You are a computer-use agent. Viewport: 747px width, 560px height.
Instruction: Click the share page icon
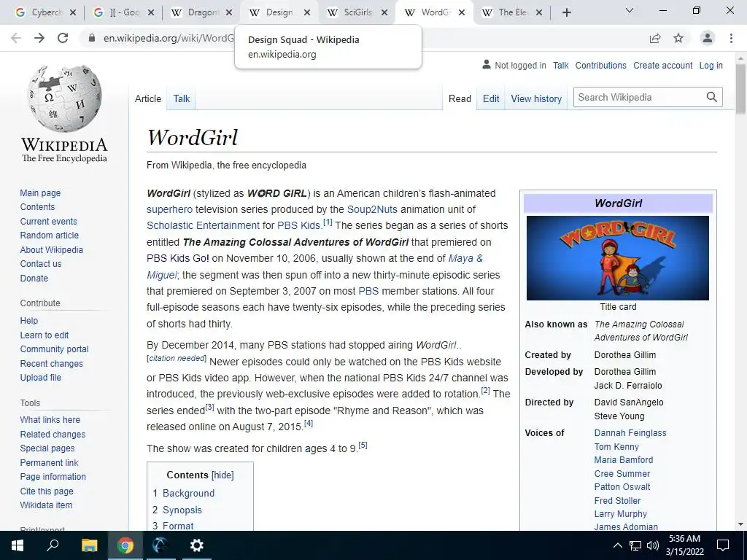(x=655, y=38)
